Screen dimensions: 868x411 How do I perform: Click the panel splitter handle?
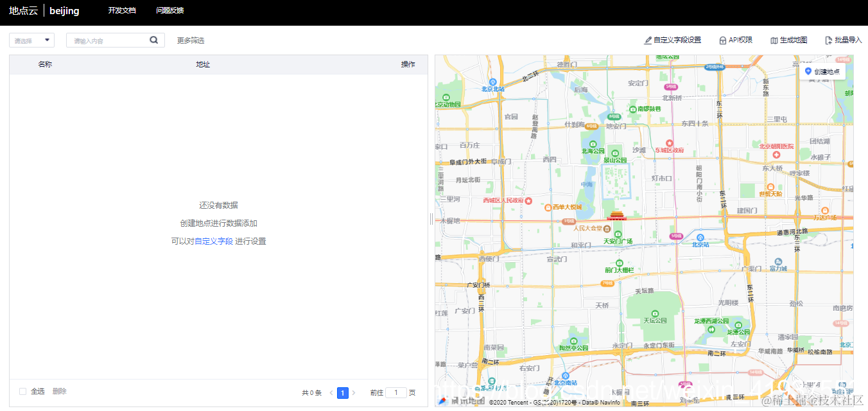(x=431, y=219)
